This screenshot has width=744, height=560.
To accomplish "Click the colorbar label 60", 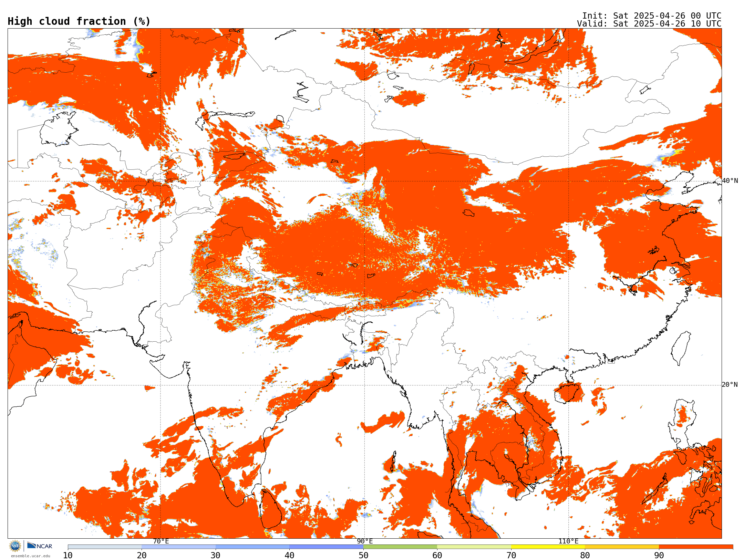I will pos(437,555).
